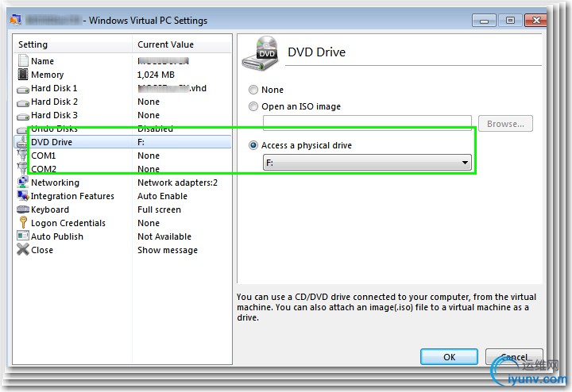The width and height of the screenshot is (572, 392).
Task: Maximize the Virtual PC Settings window
Action: pyautogui.click(x=510, y=21)
